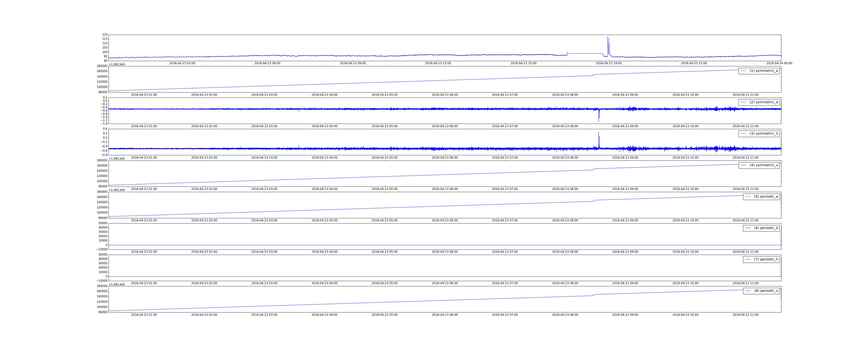
Task: Click the 11:00 tick label under periodic_v plot
Action: pyautogui.click(x=746, y=315)
